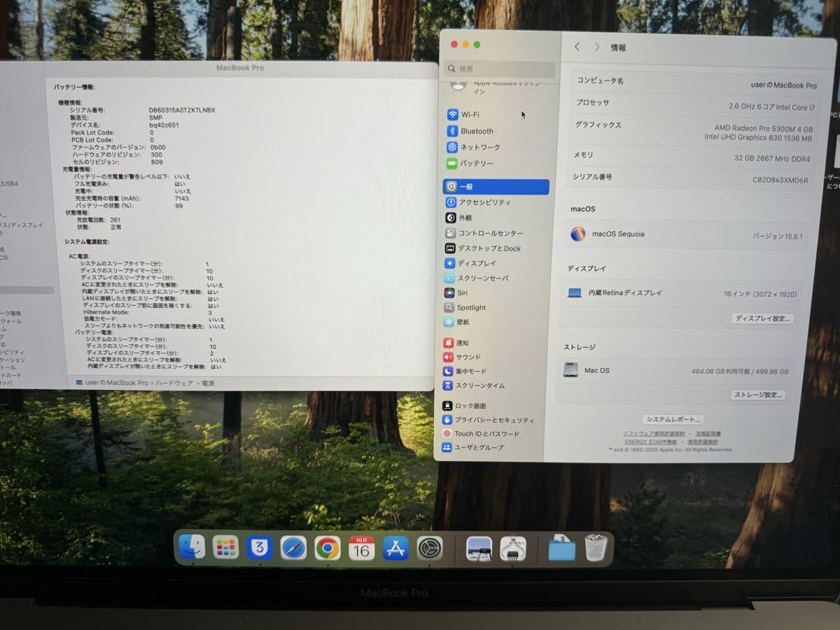Click 電源 in the path bar

click(207, 383)
